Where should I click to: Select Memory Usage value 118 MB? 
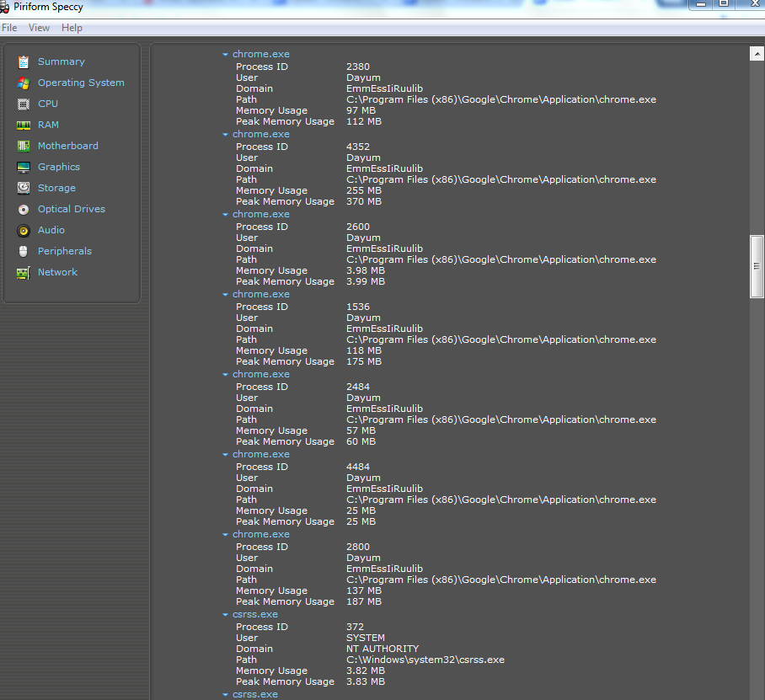click(364, 350)
